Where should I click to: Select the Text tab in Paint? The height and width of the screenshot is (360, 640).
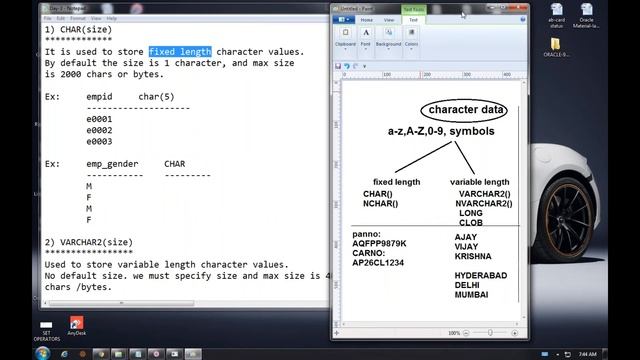tap(413, 20)
